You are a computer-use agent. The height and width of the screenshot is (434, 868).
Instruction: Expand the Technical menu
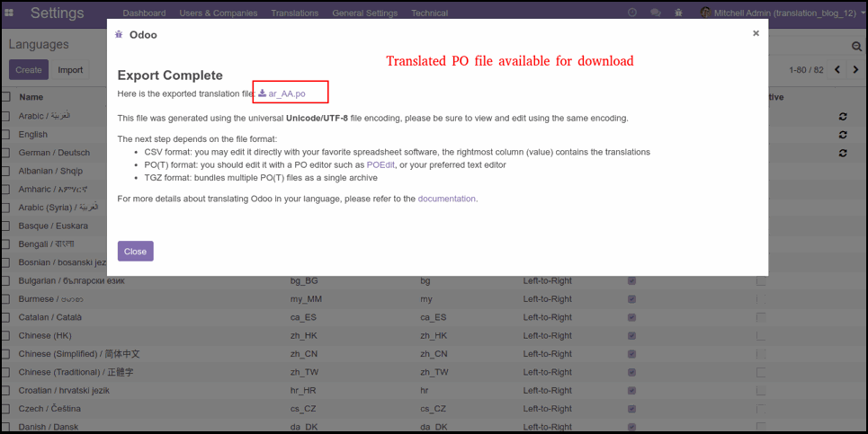[430, 13]
